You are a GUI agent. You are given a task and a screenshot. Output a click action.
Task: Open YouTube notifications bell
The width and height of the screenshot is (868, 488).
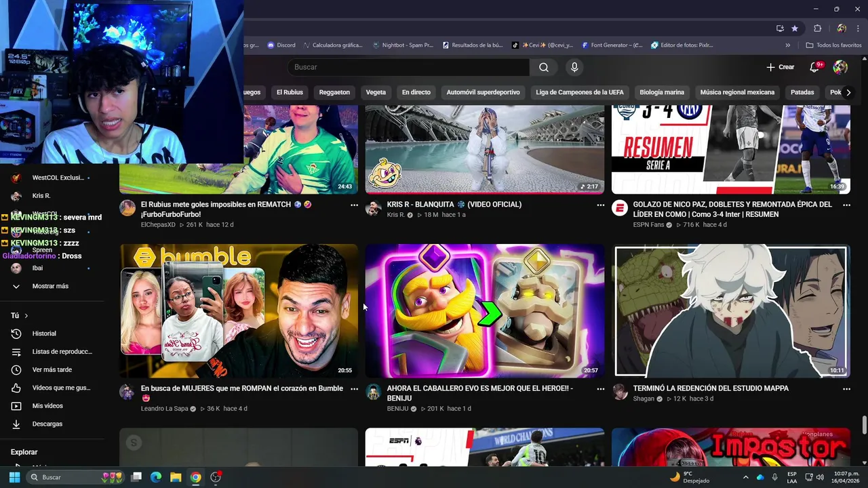[815, 67]
